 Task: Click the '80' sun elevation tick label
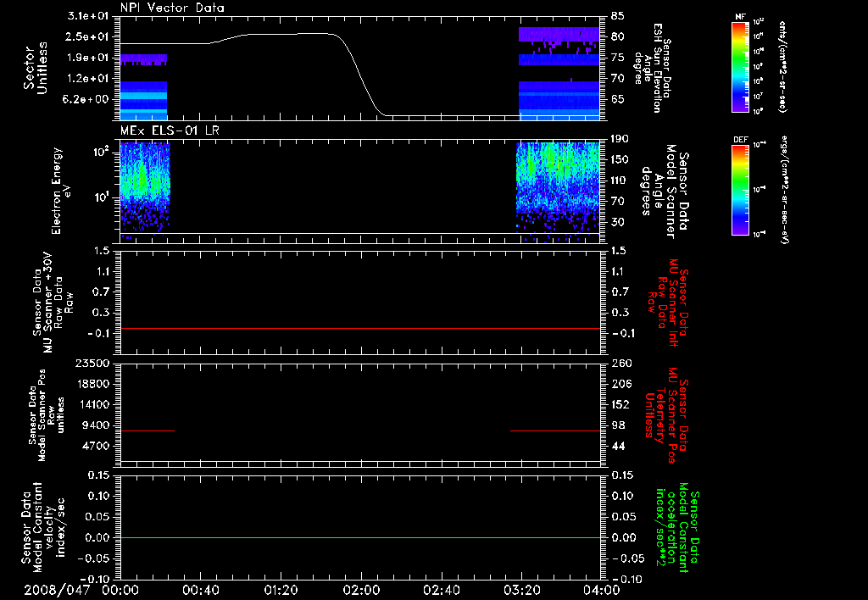click(618, 36)
